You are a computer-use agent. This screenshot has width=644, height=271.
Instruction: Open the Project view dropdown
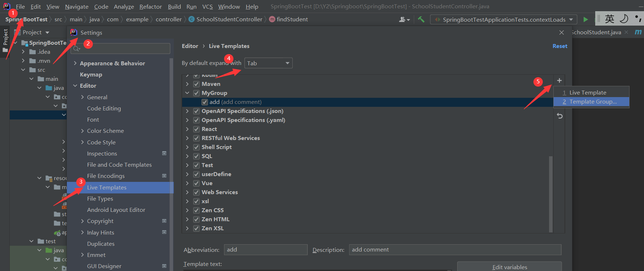pyautogui.click(x=47, y=32)
